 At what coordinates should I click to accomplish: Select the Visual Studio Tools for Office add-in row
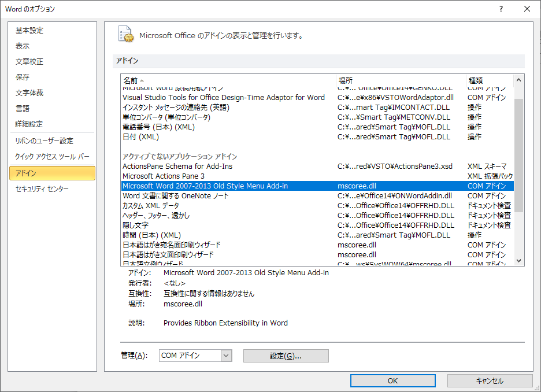click(317, 98)
